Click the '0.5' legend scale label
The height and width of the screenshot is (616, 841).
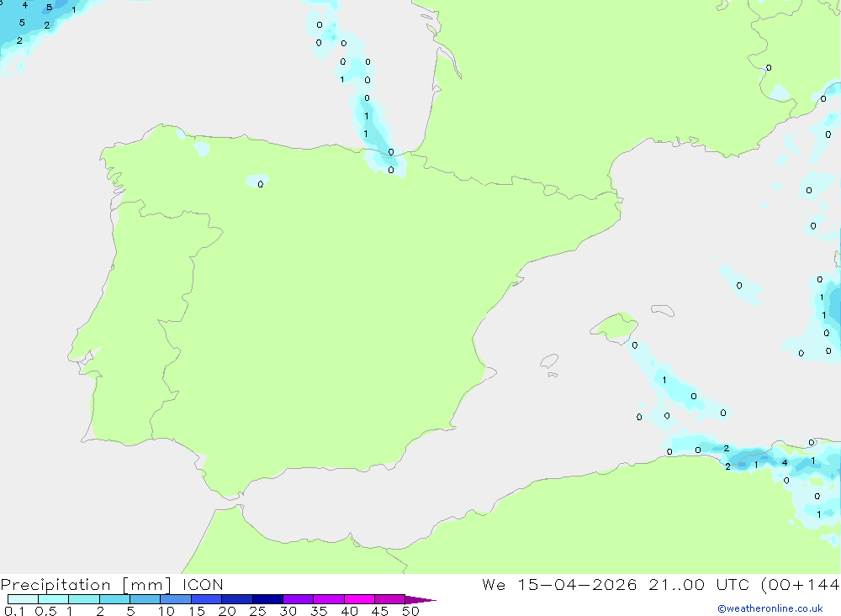point(45,611)
